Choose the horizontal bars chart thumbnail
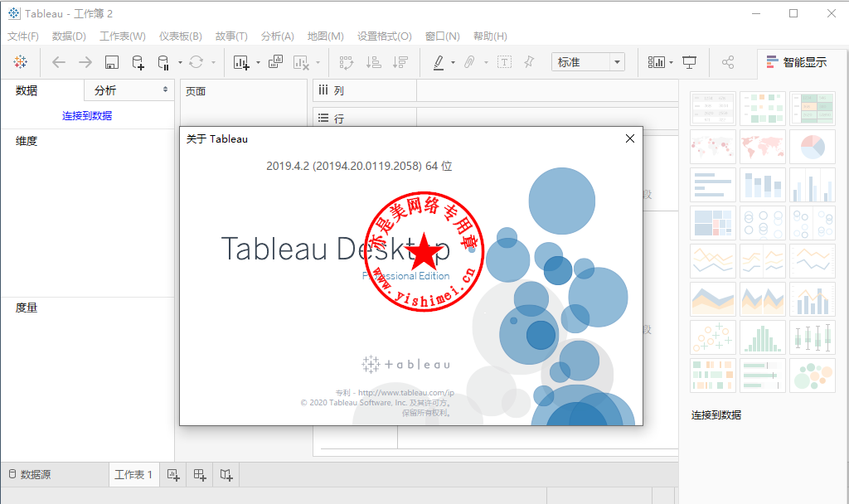Screen dimensions: 849x504 click(x=712, y=185)
